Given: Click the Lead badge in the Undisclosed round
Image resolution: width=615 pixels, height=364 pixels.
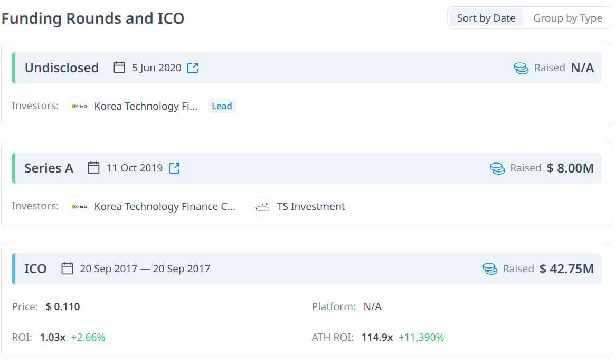Looking at the screenshot, I should (222, 106).
